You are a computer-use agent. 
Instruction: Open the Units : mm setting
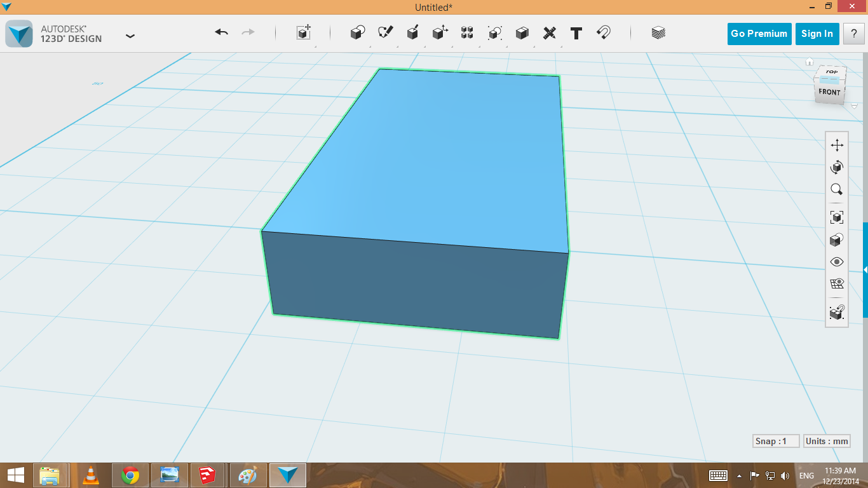(827, 441)
